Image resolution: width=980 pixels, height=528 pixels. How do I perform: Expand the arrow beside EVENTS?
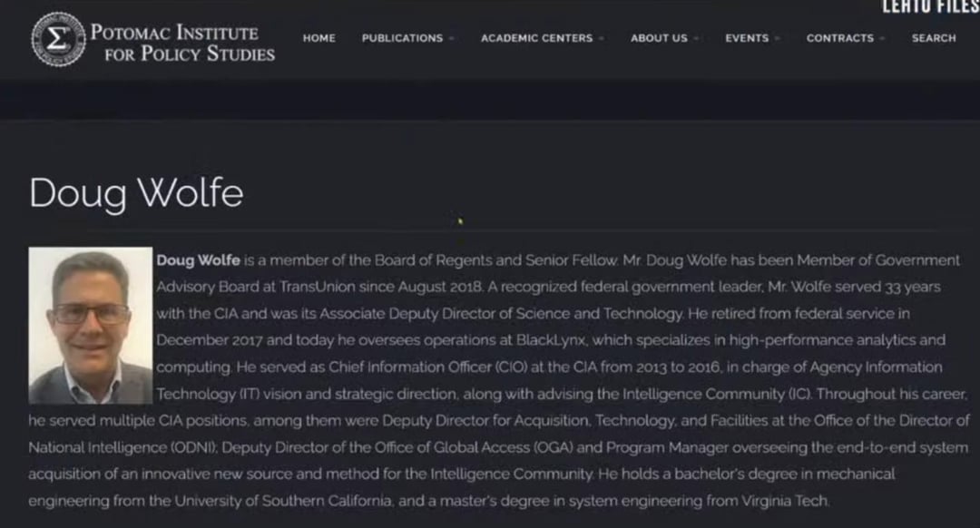(779, 39)
